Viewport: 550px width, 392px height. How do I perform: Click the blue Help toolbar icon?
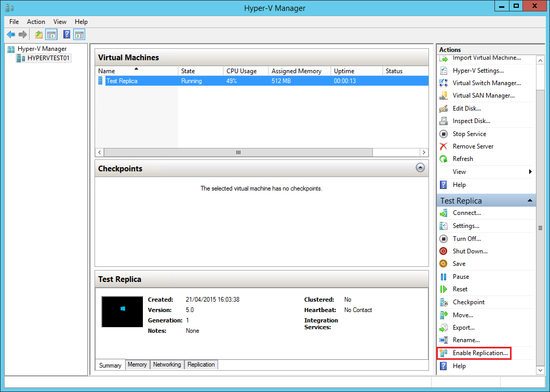pos(66,34)
